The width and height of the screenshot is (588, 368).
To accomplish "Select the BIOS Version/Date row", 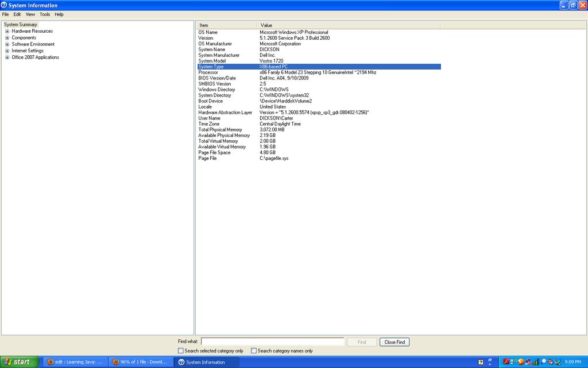I will (x=319, y=78).
